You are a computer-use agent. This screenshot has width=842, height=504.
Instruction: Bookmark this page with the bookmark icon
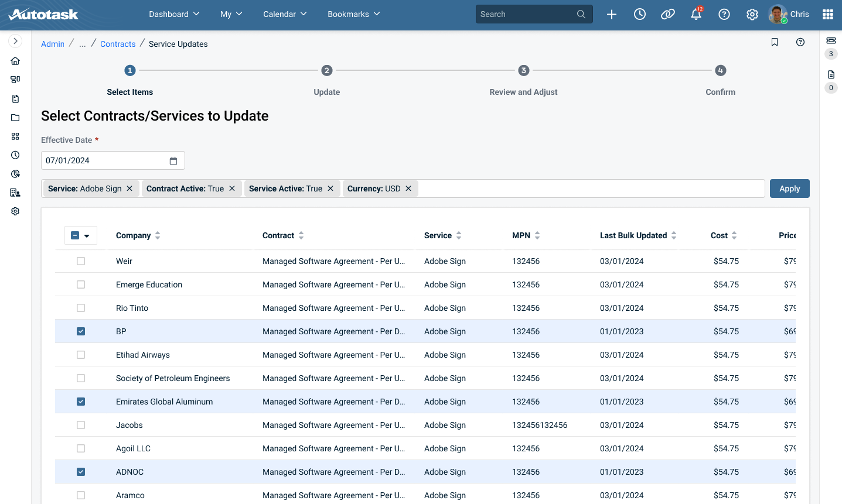(x=775, y=42)
